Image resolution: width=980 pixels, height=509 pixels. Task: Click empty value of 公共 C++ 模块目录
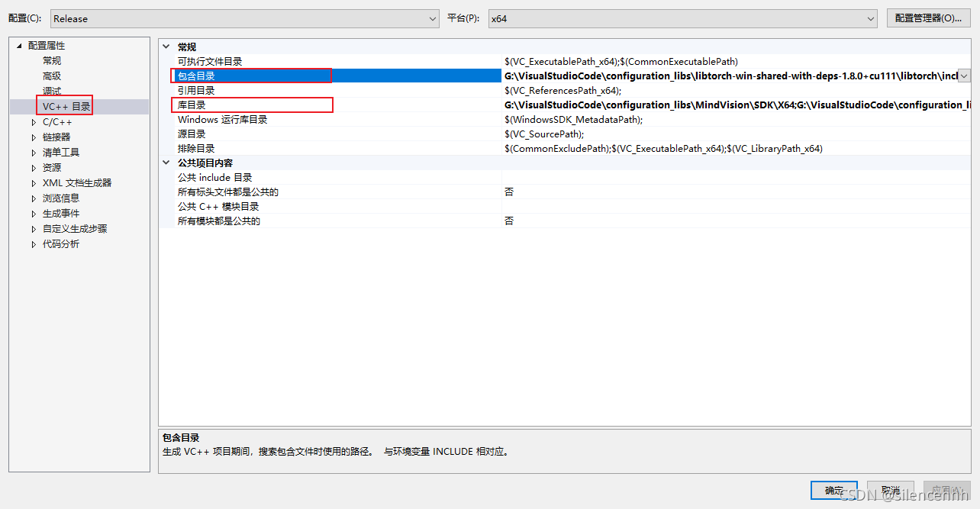(x=736, y=206)
